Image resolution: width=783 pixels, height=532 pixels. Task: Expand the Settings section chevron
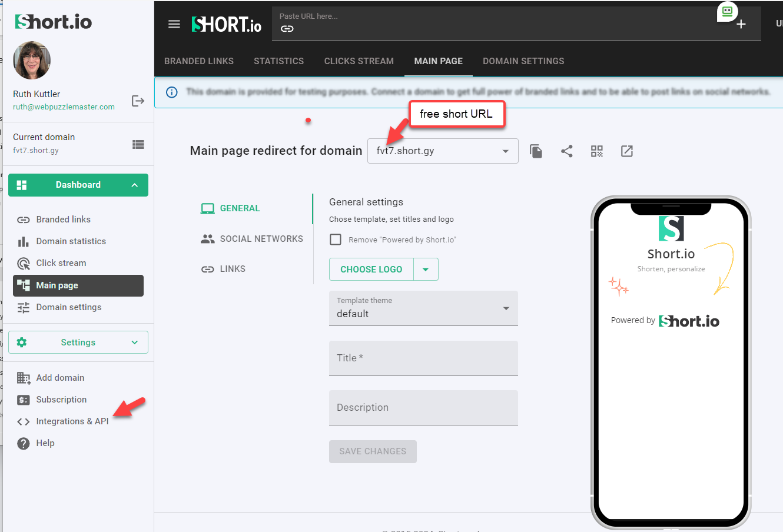[x=135, y=343]
